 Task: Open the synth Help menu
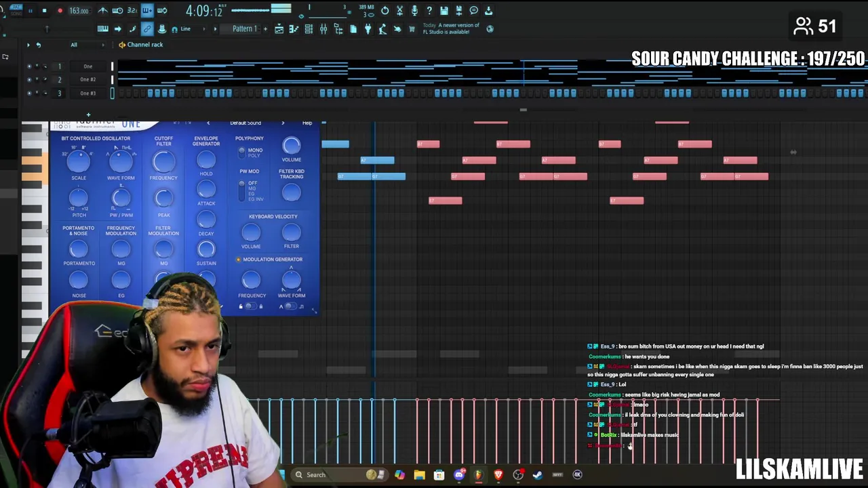tap(307, 123)
